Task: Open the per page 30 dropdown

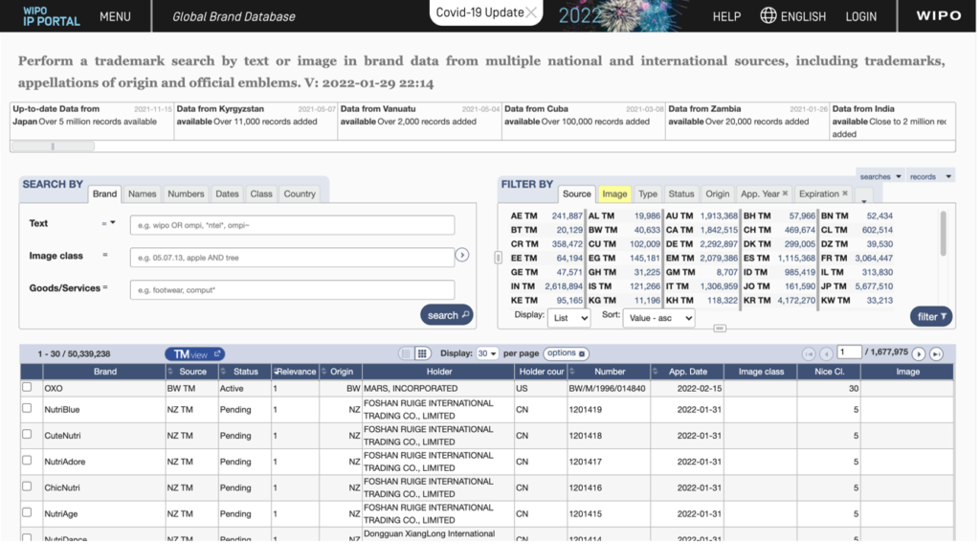Action: [x=487, y=354]
